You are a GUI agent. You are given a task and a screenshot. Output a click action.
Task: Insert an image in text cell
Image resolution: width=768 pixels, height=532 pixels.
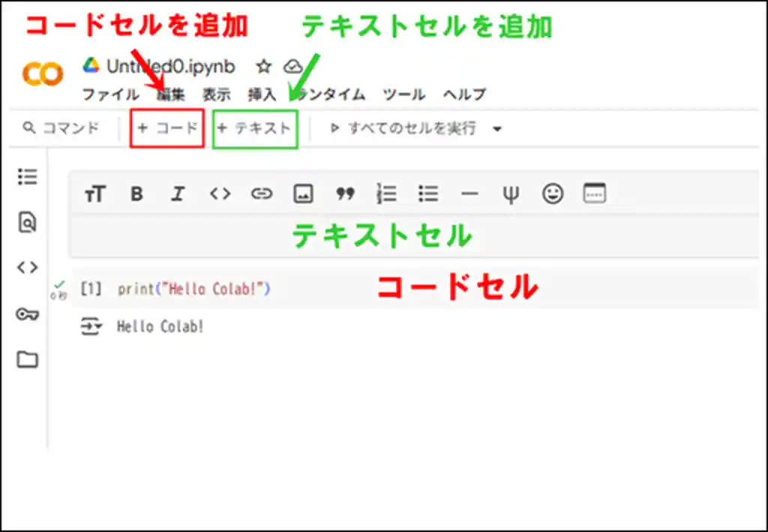coord(303,194)
